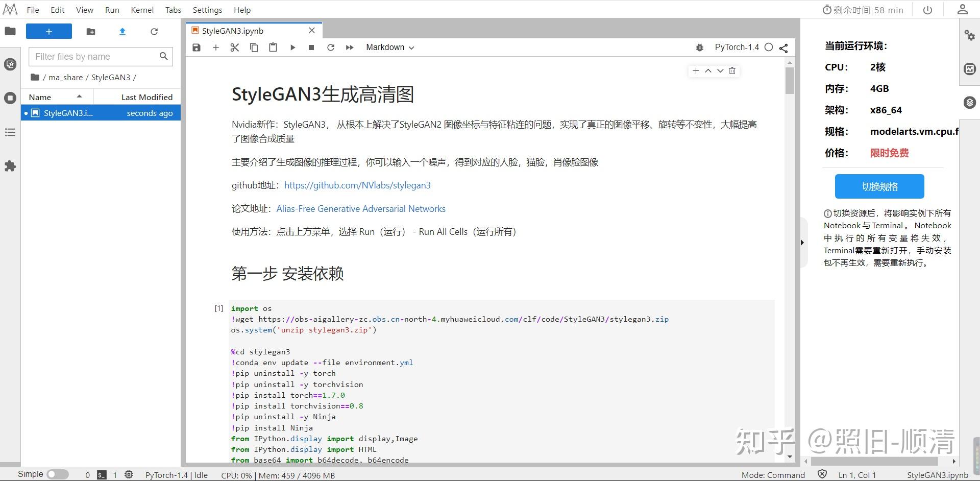Screen dimensions: 980x481
Task: Open the extension manager puzzle icon
Action: (10, 166)
